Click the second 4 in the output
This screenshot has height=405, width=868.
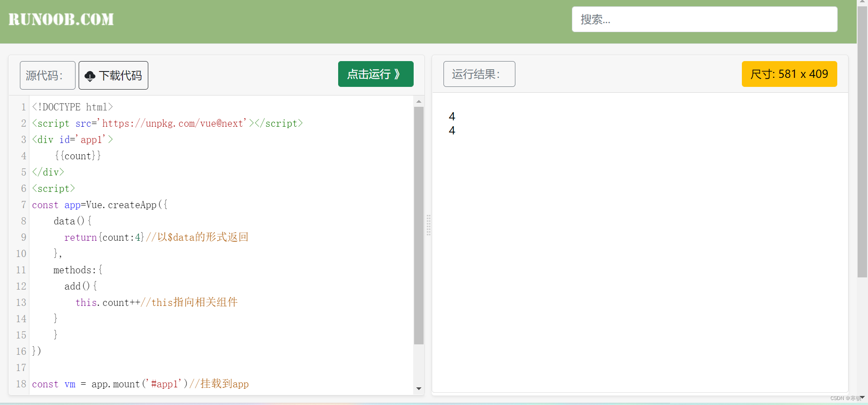tap(452, 131)
